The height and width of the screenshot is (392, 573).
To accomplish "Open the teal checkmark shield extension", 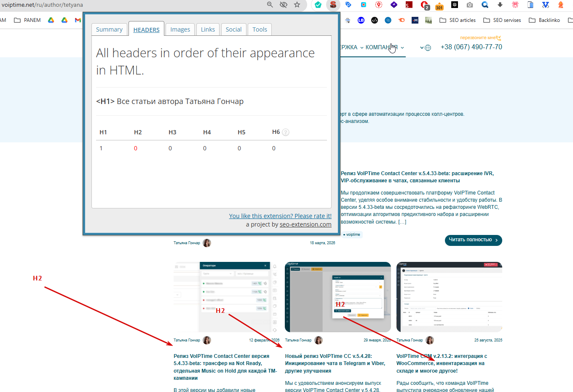I will 318,5.
